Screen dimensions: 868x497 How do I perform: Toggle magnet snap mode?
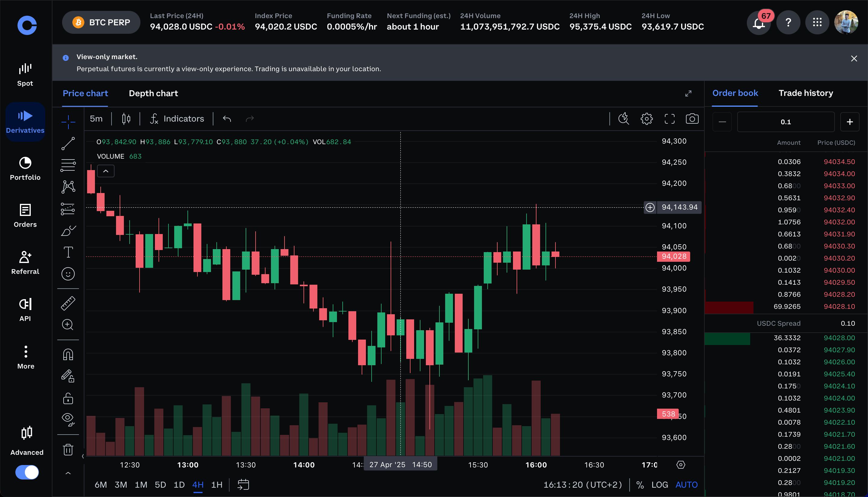[68, 355]
